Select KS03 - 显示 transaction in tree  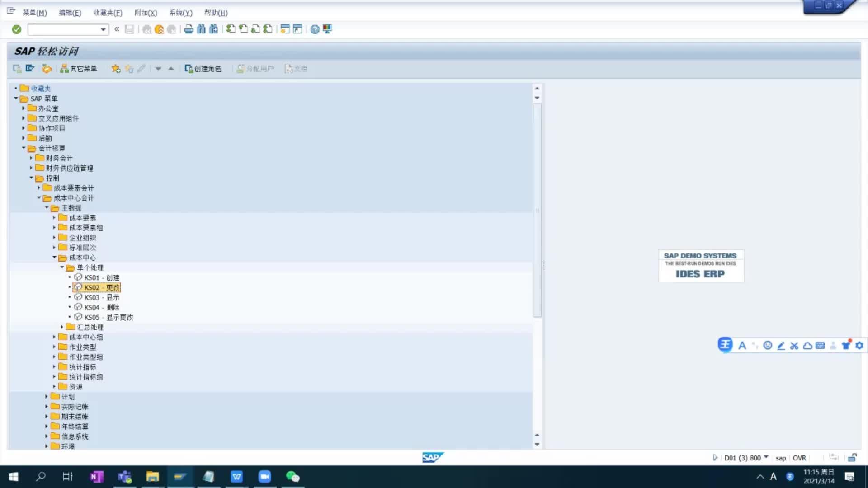101,297
